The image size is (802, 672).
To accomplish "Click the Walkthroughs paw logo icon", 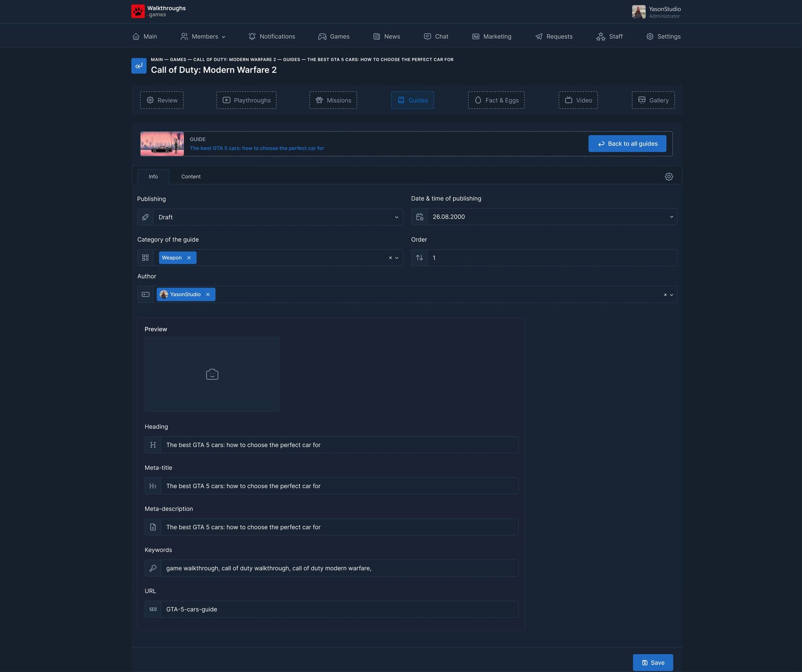I will coord(138,11).
